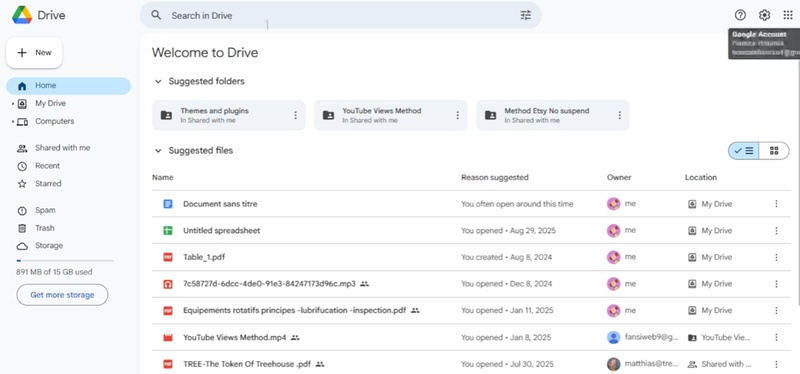Open the Settings gear icon
800x374 pixels.
coord(764,15)
